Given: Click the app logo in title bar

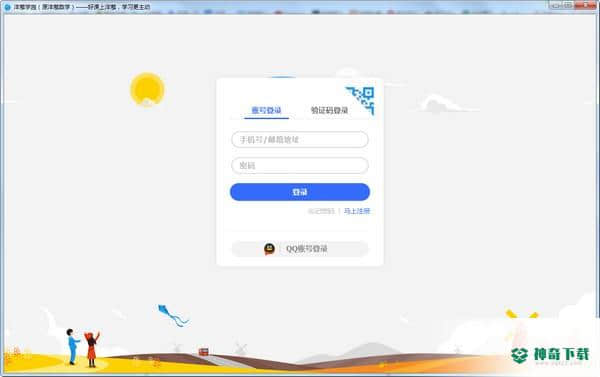Looking at the screenshot, I should tap(7, 7).
